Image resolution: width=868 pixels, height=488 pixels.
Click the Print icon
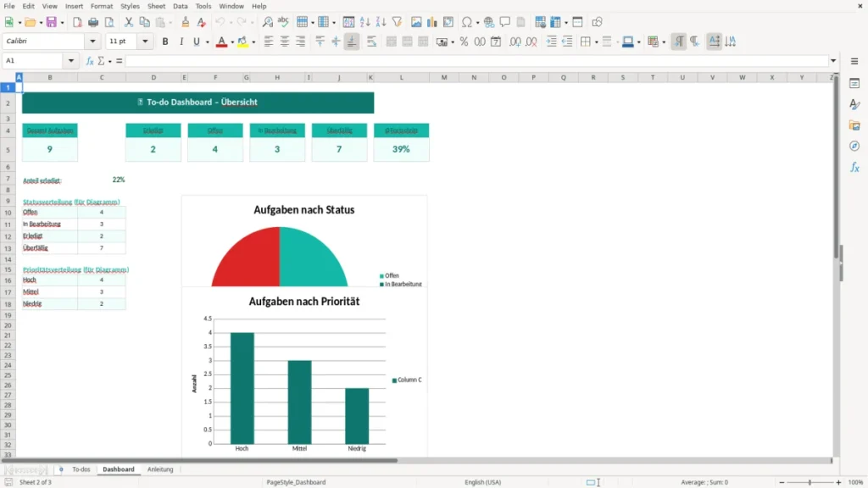(x=93, y=22)
